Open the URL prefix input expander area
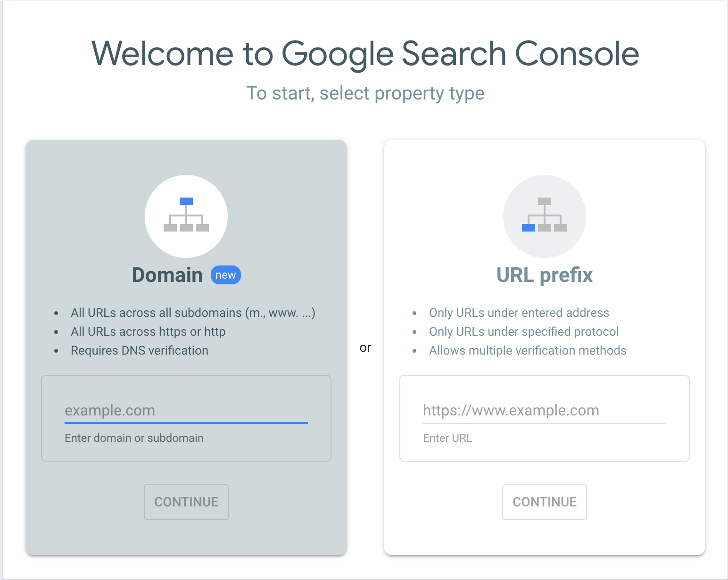728x580 pixels. coord(544,418)
